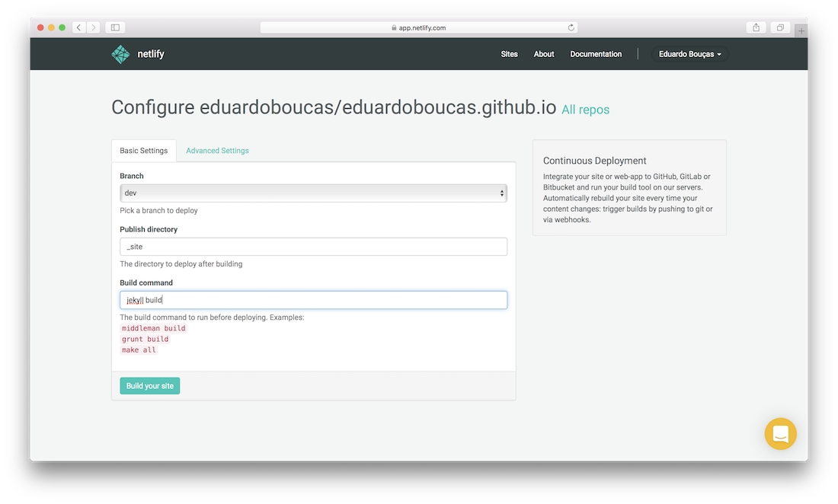Click the reload icon in address bar

(571, 27)
